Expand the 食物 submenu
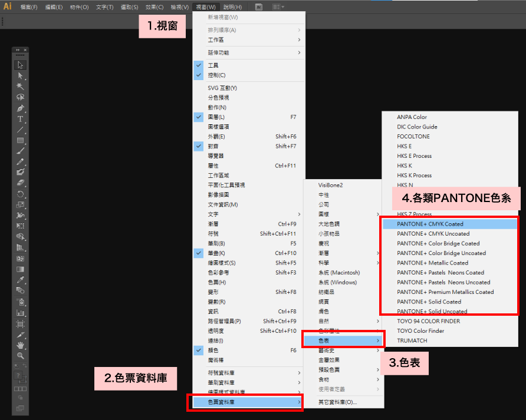Viewport: 526px width, 420px height. point(344,379)
